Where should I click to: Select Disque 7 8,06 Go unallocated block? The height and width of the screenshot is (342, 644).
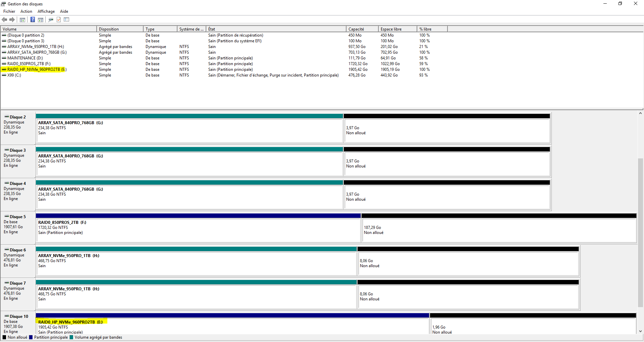pos(468,294)
